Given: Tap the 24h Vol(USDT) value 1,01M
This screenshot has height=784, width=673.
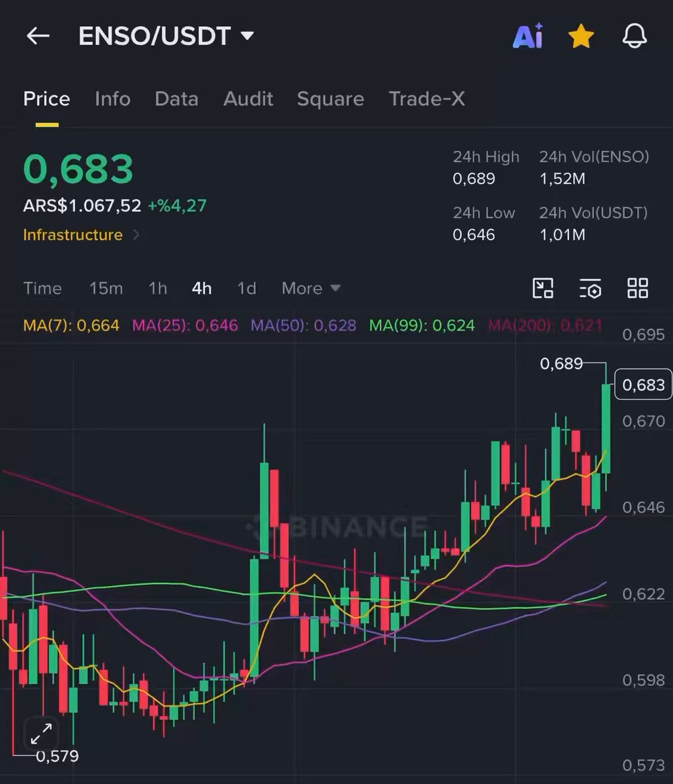Looking at the screenshot, I should [562, 235].
